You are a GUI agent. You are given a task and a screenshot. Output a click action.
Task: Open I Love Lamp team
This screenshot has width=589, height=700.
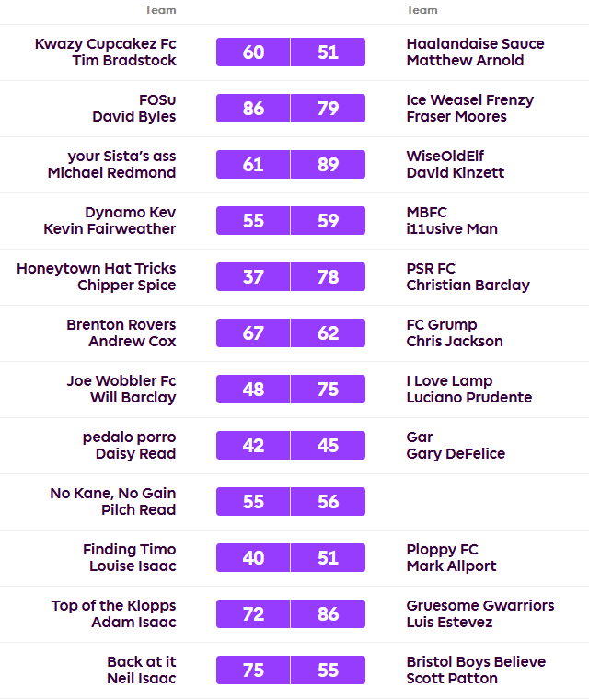(x=449, y=381)
